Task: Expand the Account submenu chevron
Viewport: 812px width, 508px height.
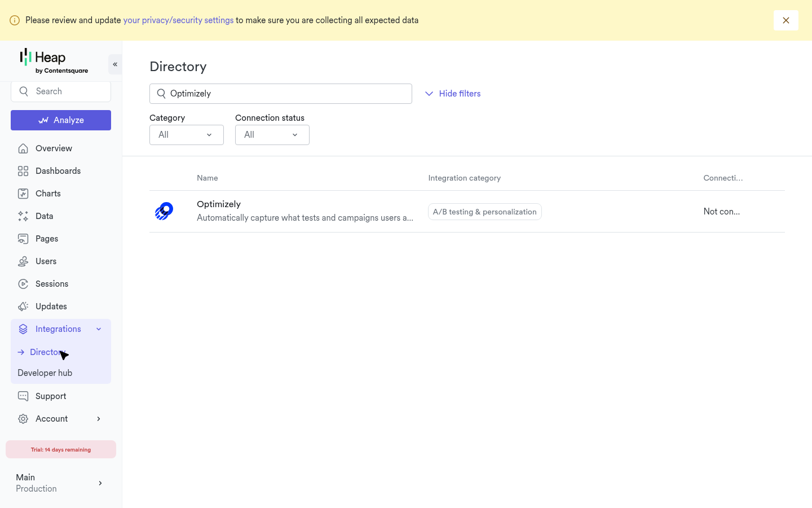Action: pos(99,419)
